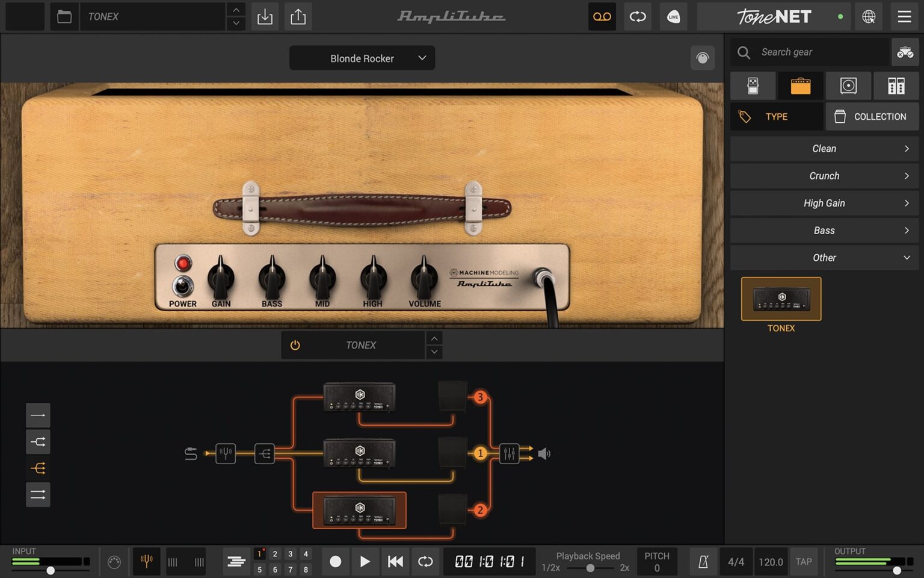
Task: Open the tuner with the tuning fork icon
Action: (x=146, y=561)
